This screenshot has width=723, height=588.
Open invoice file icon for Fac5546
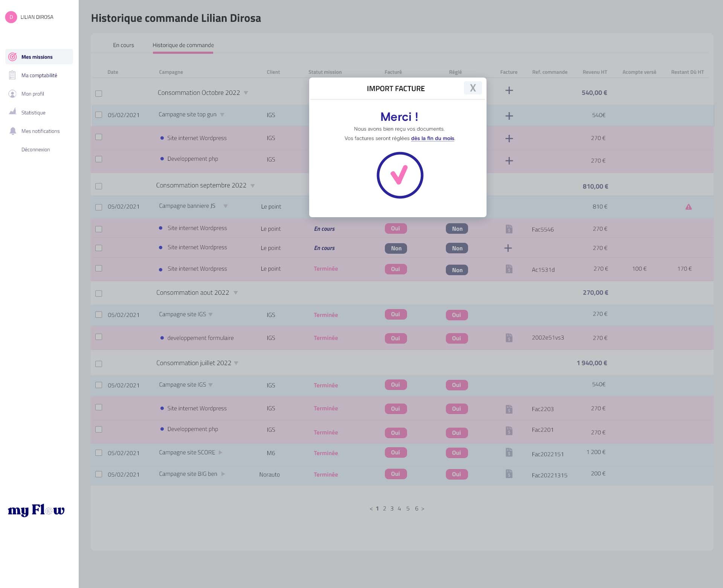point(509,229)
